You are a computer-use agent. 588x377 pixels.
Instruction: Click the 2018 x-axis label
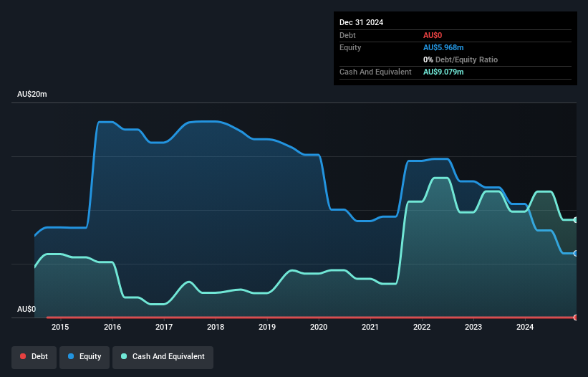(216, 327)
